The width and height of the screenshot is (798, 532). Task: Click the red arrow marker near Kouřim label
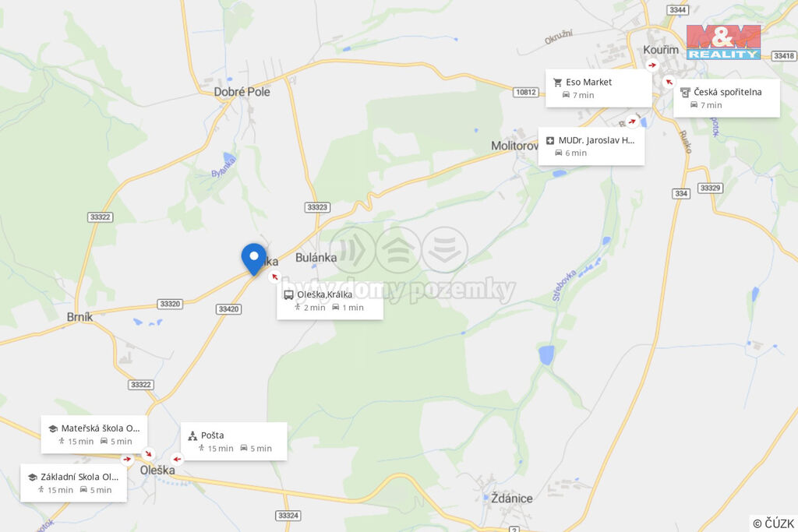(652, 65)
